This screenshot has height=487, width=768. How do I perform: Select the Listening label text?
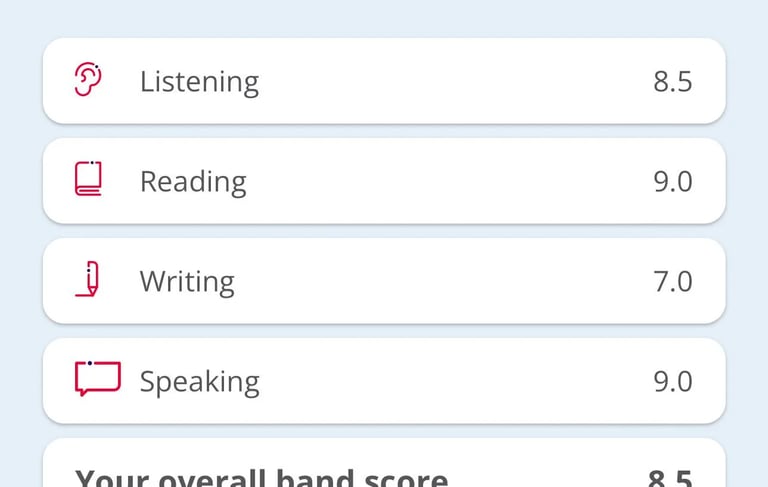tap(199, 82)
